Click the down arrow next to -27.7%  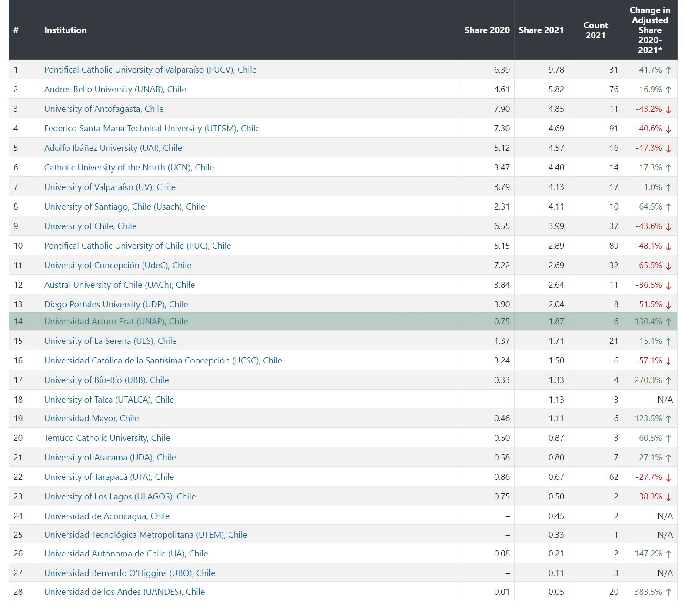tap(668, 477)
